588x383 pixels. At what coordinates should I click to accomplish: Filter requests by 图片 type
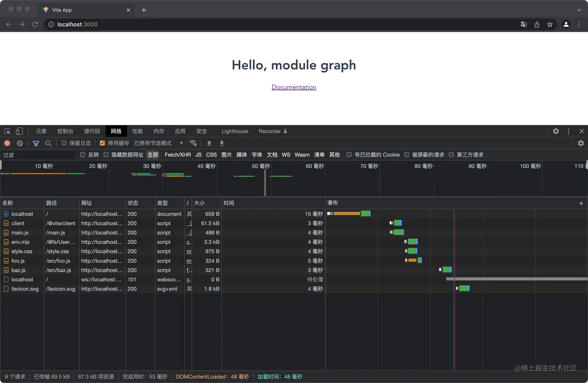226,155
